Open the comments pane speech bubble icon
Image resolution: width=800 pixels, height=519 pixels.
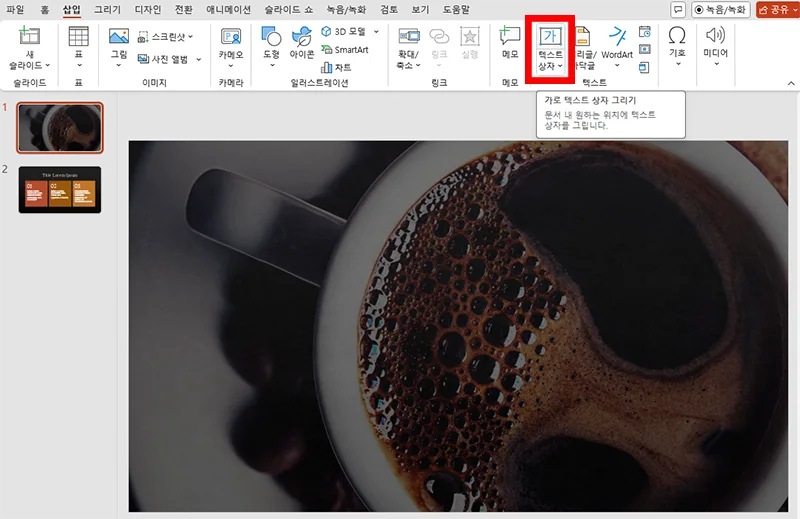pos(678,10)
